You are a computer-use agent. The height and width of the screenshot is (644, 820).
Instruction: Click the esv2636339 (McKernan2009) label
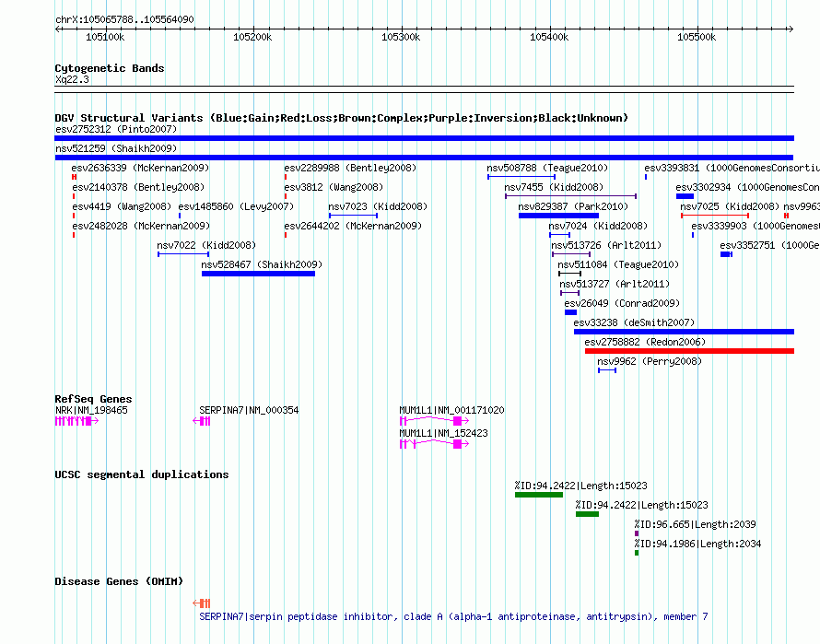point(140,168)
